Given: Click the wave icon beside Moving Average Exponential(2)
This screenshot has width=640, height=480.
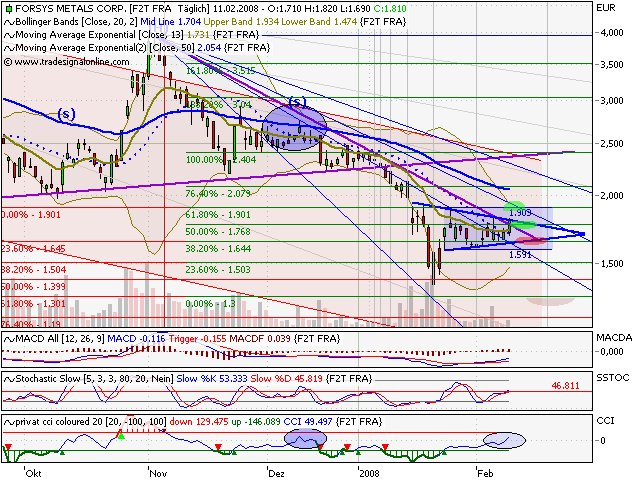Looking at the screenshot, I should pos(9,48).
